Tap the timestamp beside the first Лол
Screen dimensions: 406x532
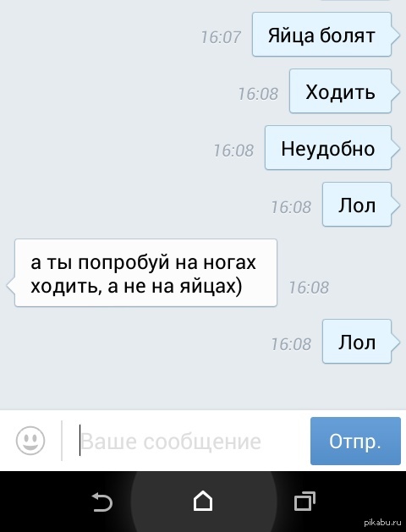[291, 207]
